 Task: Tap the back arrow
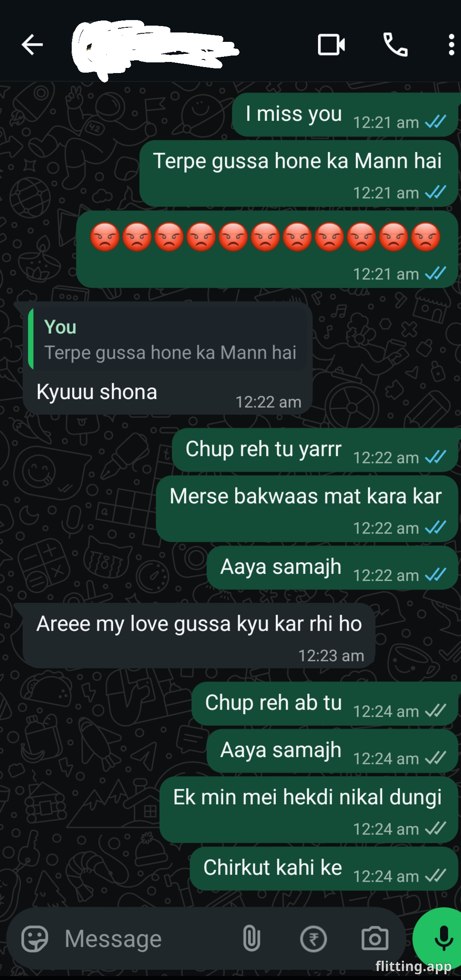click(x=32, y=44)
